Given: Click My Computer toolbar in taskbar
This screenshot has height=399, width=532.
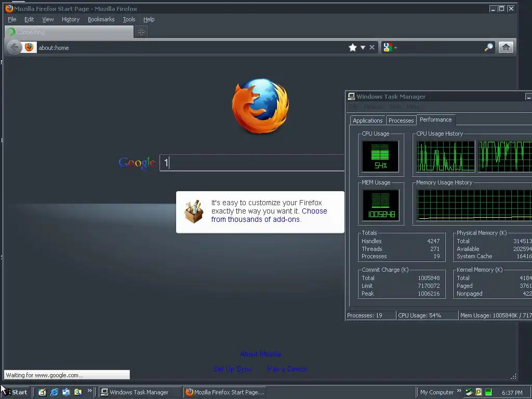Looking at the screenshot, I should (436, 392).
